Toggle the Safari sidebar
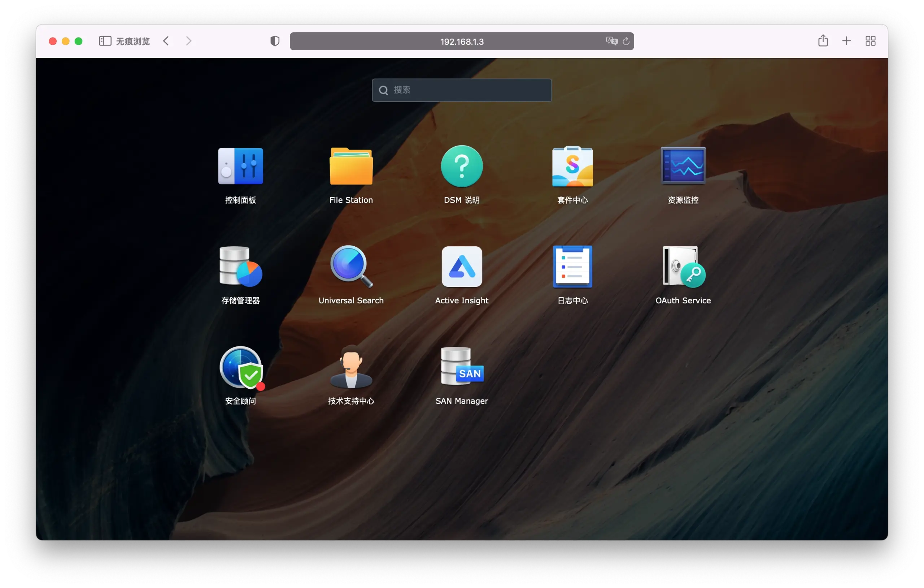The width and height of the screenshot is (924, 588). pyautogui.click(x=105, y=41)
